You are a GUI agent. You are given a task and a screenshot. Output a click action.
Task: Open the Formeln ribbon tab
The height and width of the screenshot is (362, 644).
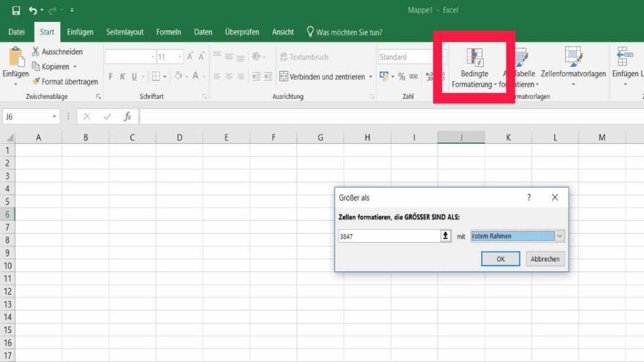click(x=169, y=32)
